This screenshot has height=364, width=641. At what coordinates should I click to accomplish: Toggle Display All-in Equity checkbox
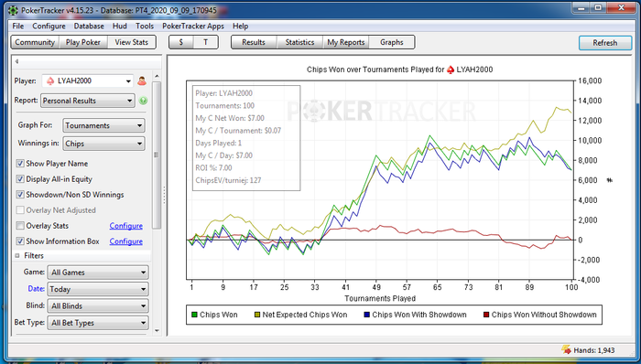click(x=20, y=179)
